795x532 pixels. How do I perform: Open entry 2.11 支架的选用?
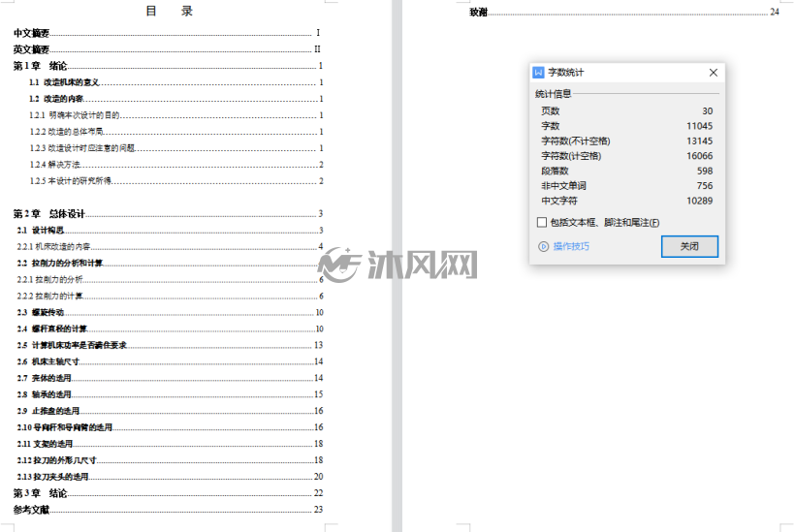pyautogui.click(x=170, y=444)
